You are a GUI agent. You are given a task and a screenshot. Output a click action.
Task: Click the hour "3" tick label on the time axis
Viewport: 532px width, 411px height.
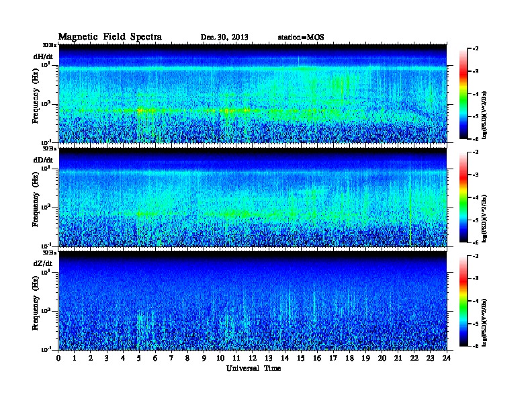tap(107, 359)
